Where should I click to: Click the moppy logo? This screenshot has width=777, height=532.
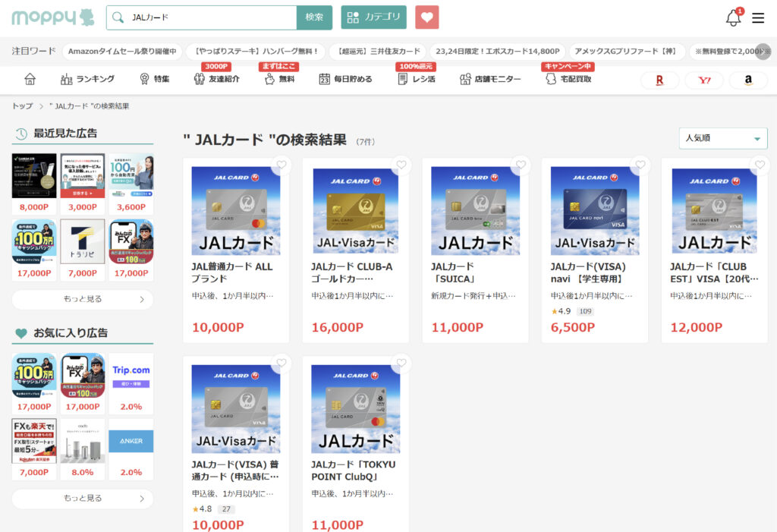52,17
